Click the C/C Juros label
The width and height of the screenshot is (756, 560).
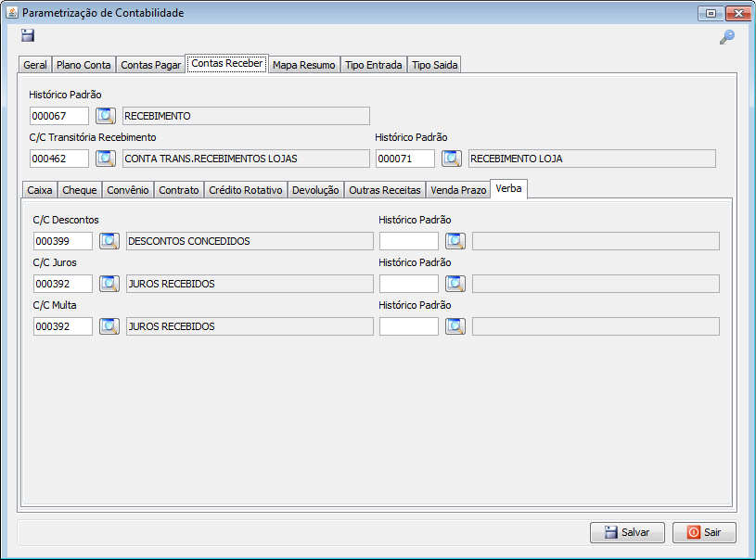55,262
